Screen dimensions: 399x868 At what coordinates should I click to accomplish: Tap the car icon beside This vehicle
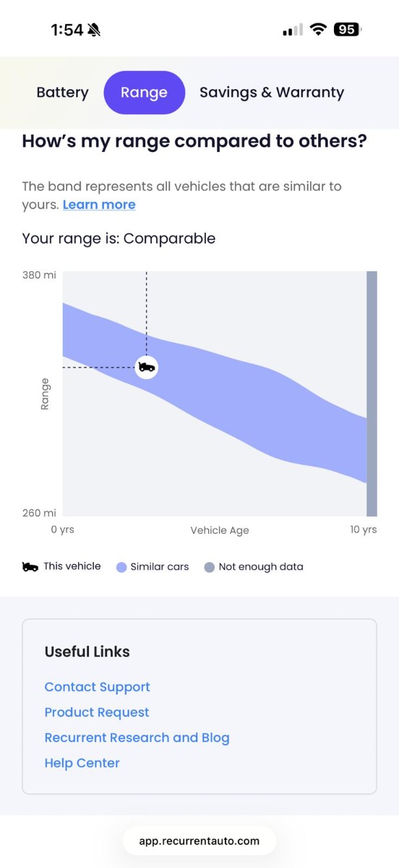pos(30,567)
